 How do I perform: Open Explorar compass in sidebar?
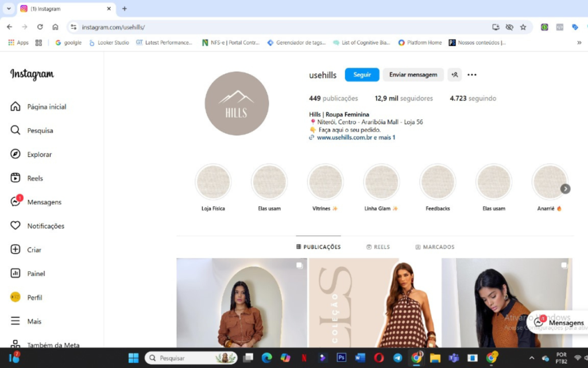tap(31, 154)
